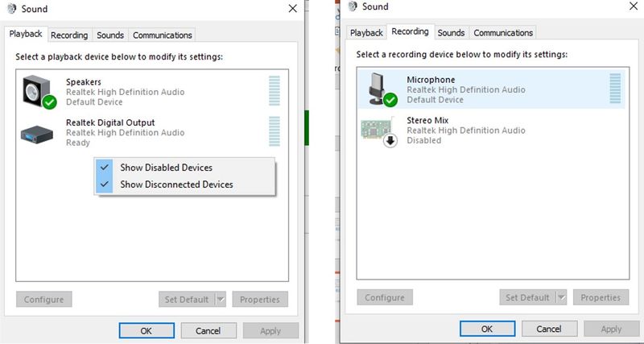Screen dimensions: 644x344
Task: Click the Microphone level meter
Action: 615,89
